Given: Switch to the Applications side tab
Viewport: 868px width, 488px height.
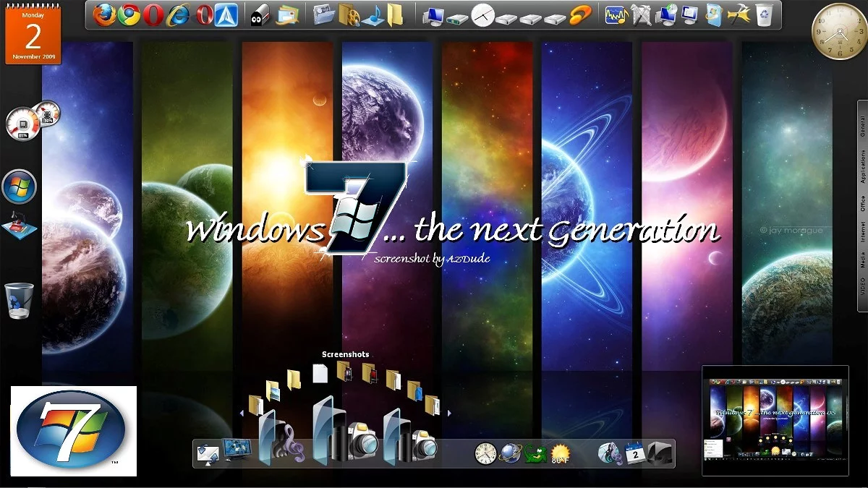Looking at the screenshot, I should click(x=862, y=166).
